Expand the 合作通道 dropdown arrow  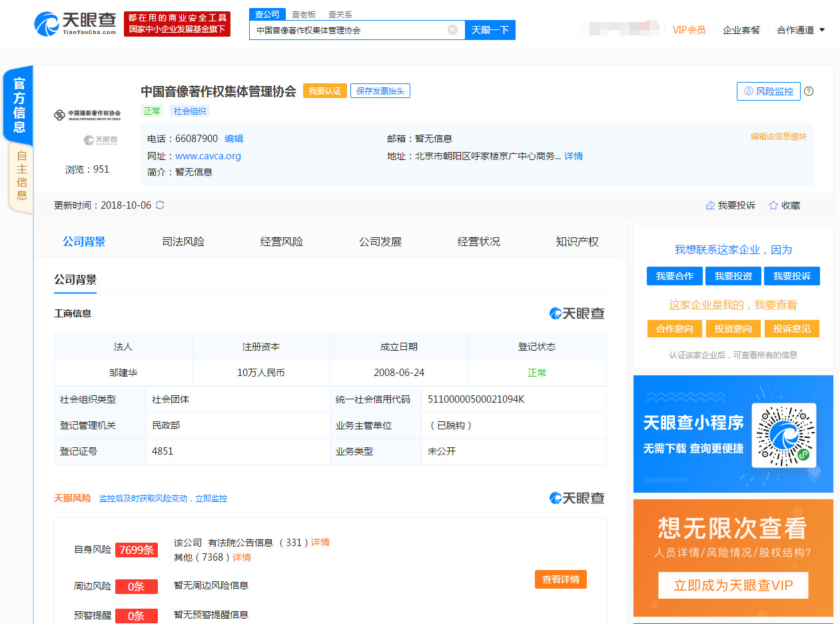click(x=822, y=30)
